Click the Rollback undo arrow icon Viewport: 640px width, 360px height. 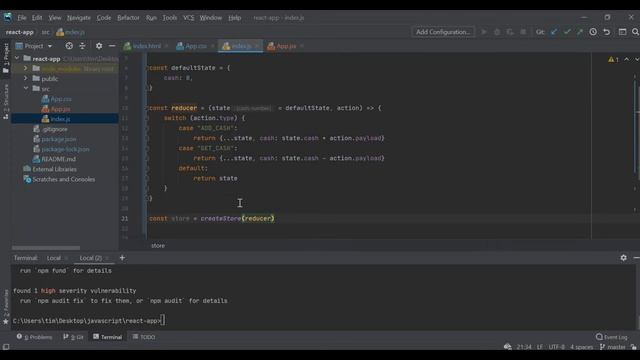click(607, 32)
